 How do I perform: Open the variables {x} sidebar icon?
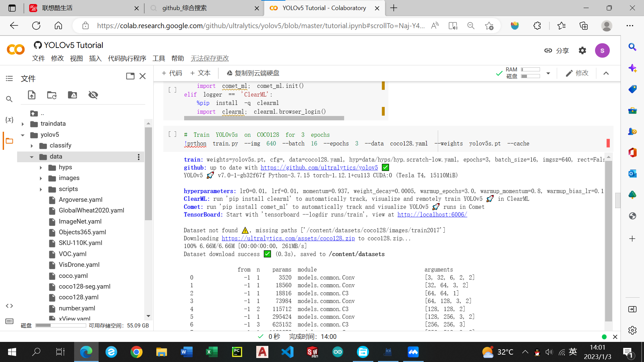(9, 120)
